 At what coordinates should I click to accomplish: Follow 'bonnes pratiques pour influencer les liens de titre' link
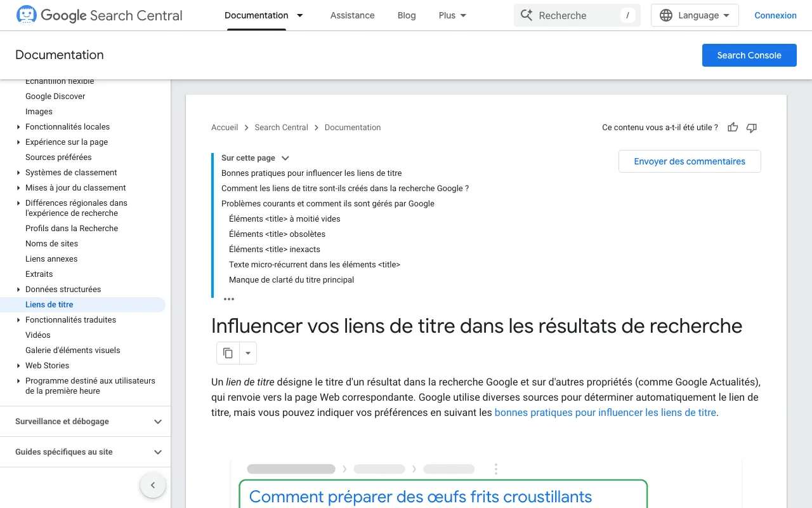605,413
